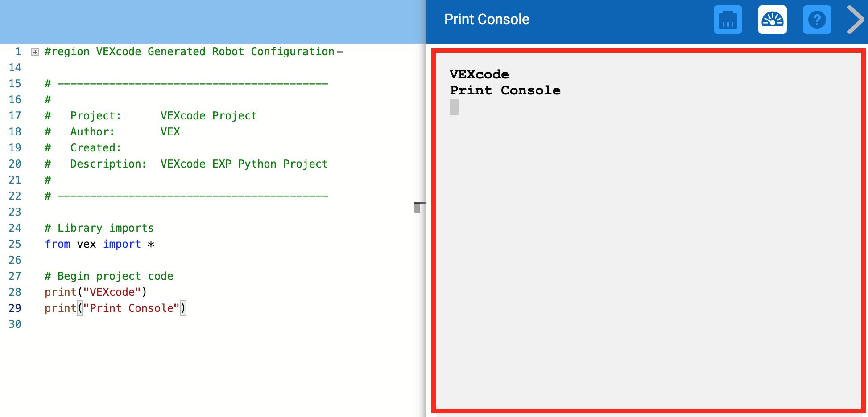Screen dimensions: 868x417
Task: Open the device connection panel
Action: click(x=727, y=20)
